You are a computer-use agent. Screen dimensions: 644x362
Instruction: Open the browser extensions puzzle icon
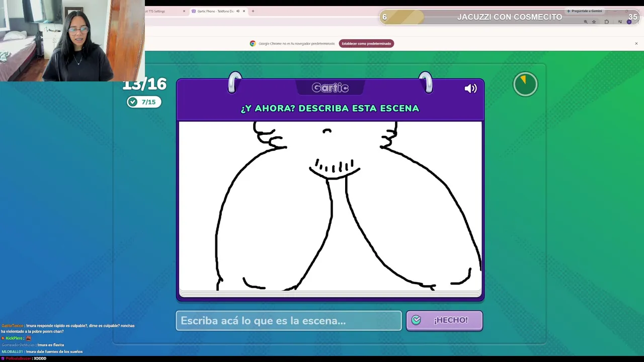pyautogui.click(x=606, y=22)
